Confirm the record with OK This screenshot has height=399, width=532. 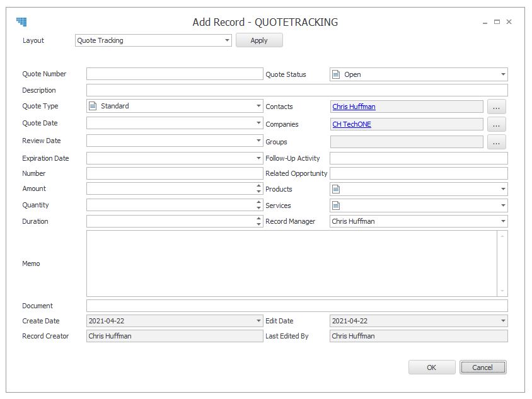432,367
